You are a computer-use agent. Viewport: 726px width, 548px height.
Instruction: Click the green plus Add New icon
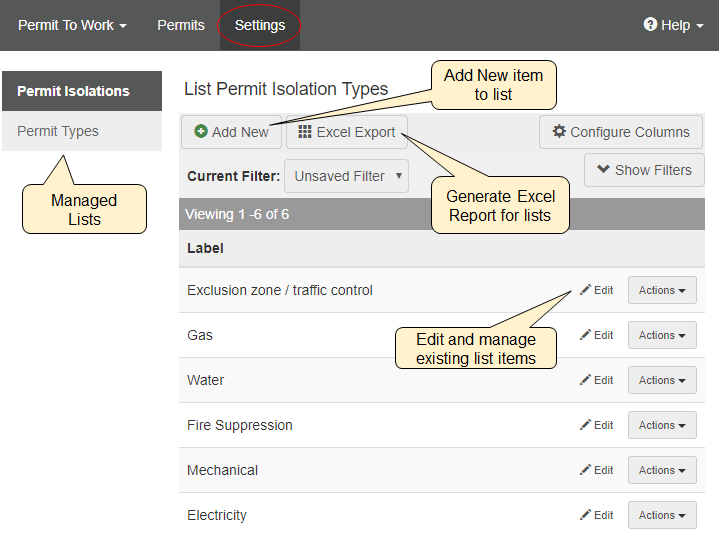pos(201,132)
